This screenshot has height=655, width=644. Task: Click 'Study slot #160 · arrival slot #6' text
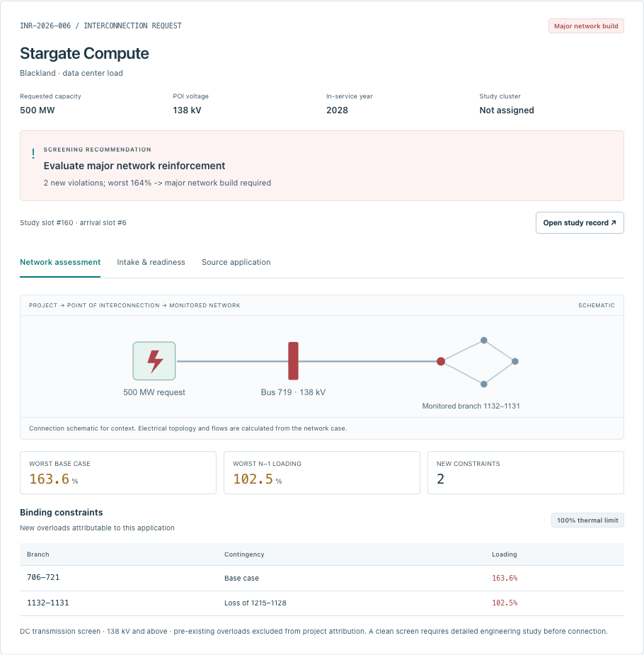coord(73,222)
